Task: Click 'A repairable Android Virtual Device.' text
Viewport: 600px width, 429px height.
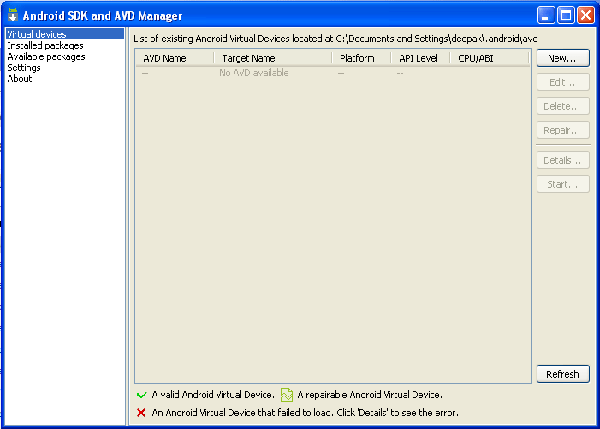Action: tap(370, 395)
